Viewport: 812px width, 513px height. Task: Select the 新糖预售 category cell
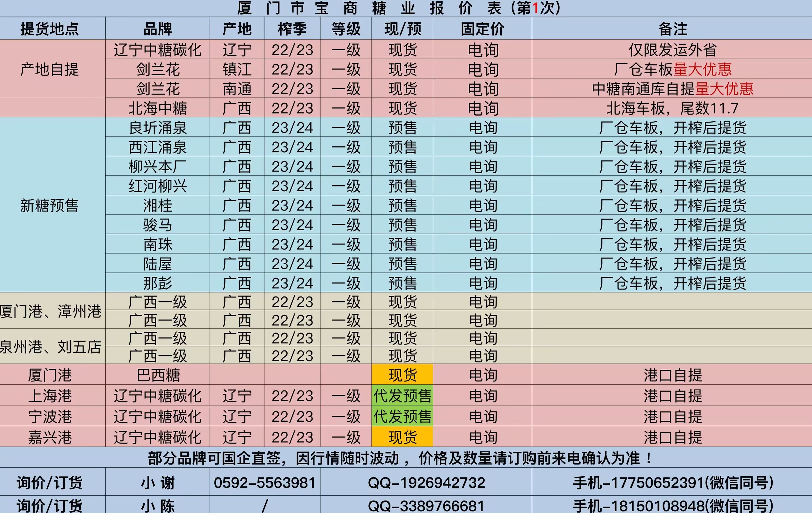point(50,205)
